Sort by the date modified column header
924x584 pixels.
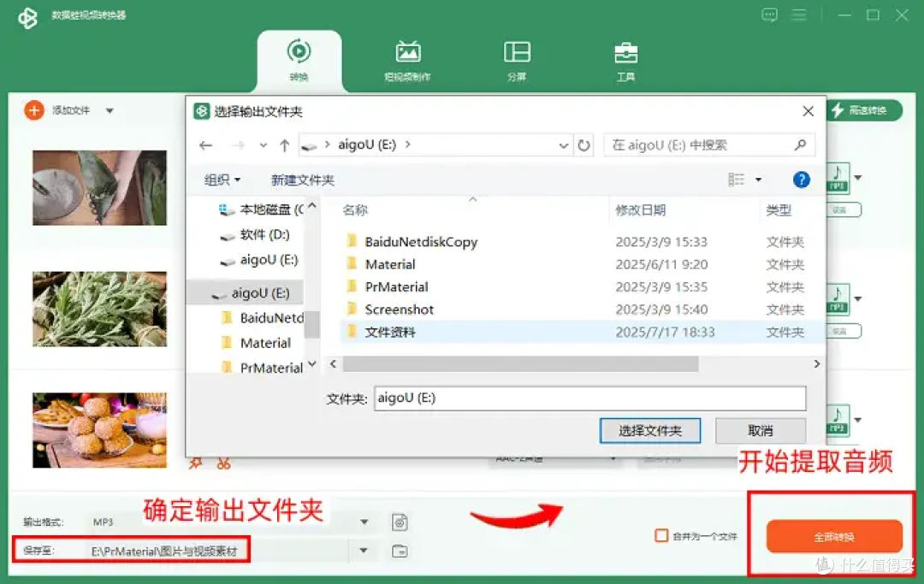click(x=641, y=210)
